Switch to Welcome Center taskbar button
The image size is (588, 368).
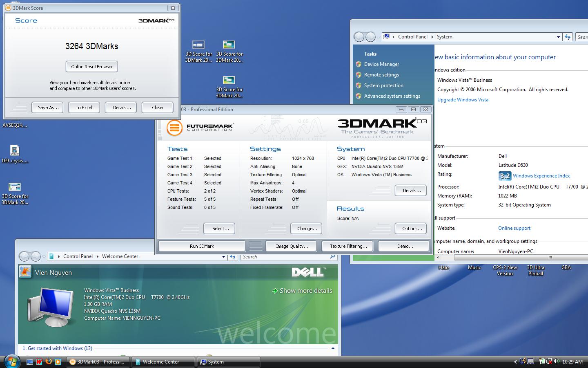point(164,362)
